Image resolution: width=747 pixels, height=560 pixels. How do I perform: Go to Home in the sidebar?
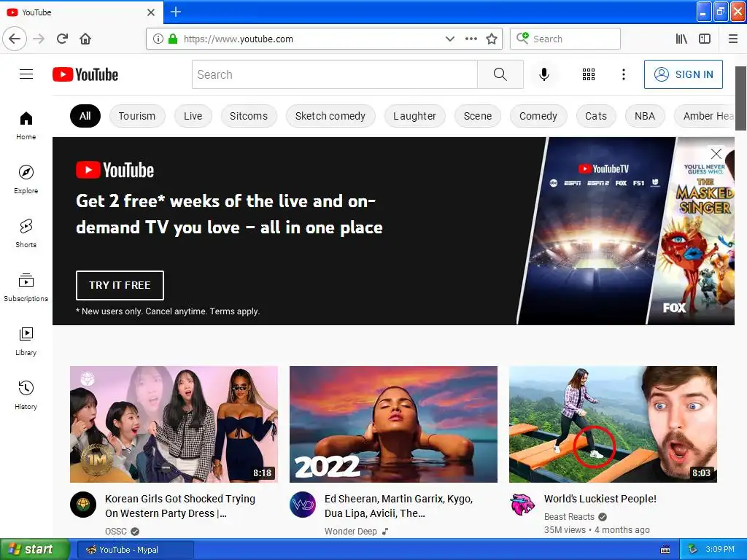[26, 125]
